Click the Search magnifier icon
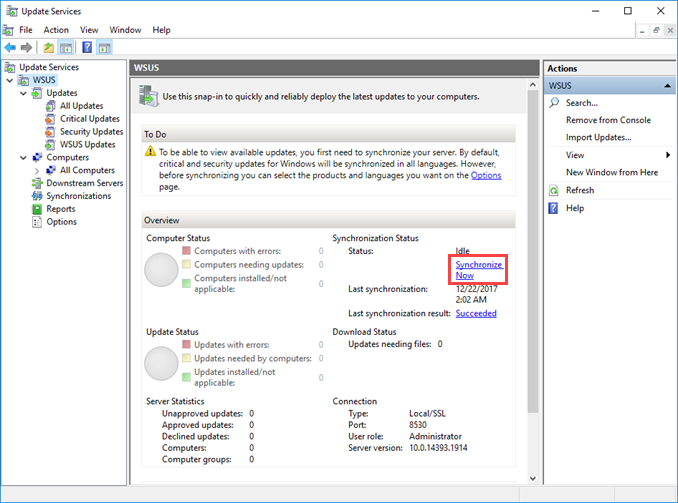The image size is (678, 503). click(x=554, y=103)
